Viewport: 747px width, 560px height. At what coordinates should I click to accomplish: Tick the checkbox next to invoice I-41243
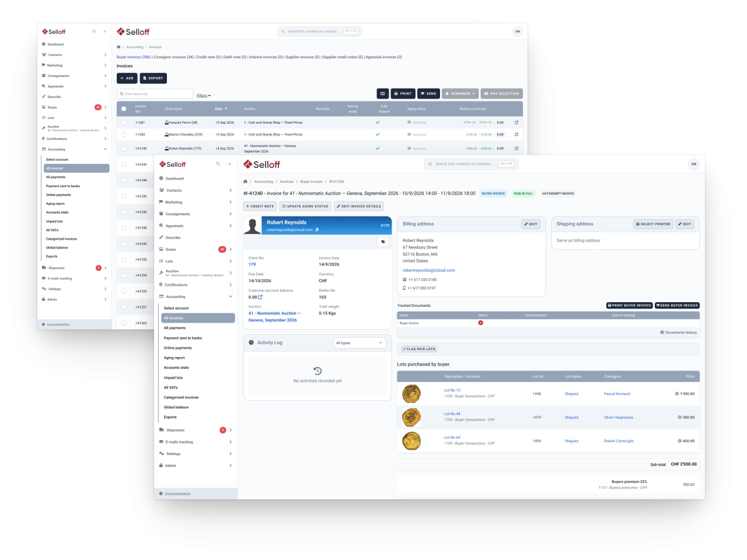pos(124,164)
